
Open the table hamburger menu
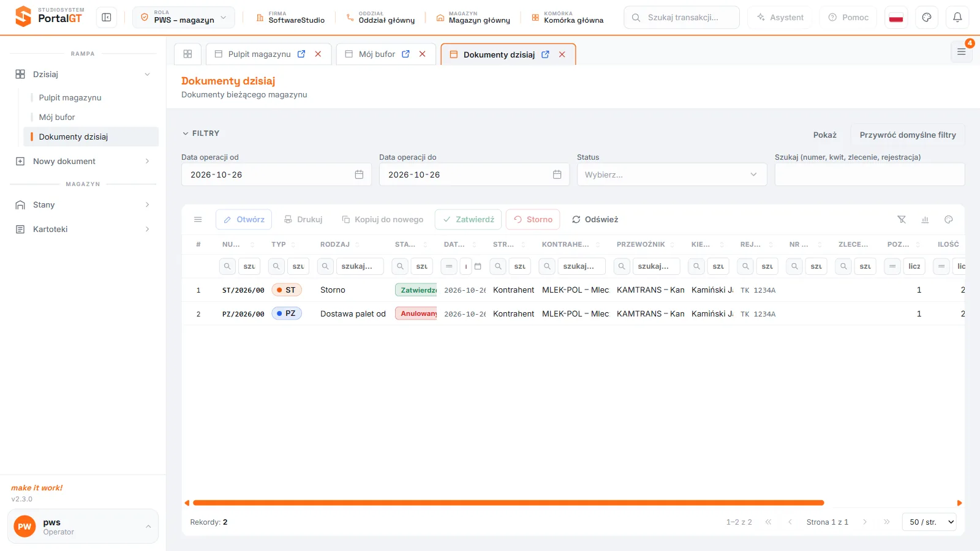pyautogui.click(x=198, y=219)
